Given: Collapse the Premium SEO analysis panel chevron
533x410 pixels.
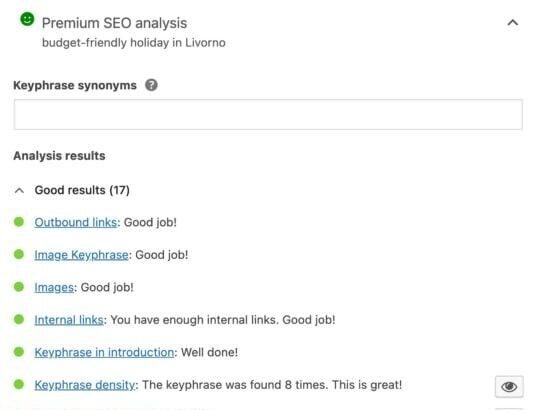Looking at the screenshot, I should tap(513, 23).
